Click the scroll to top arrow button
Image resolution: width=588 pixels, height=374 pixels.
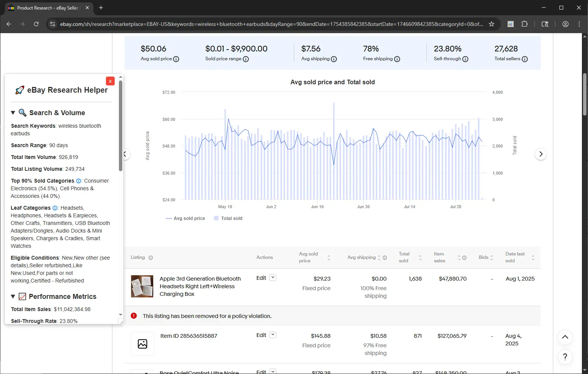tap(565, 337)
